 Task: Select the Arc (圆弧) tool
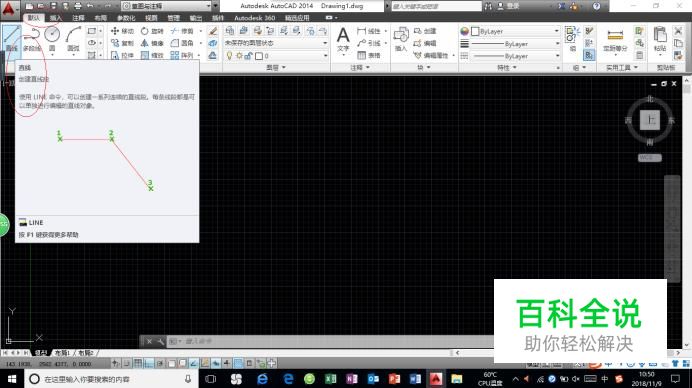73,39
